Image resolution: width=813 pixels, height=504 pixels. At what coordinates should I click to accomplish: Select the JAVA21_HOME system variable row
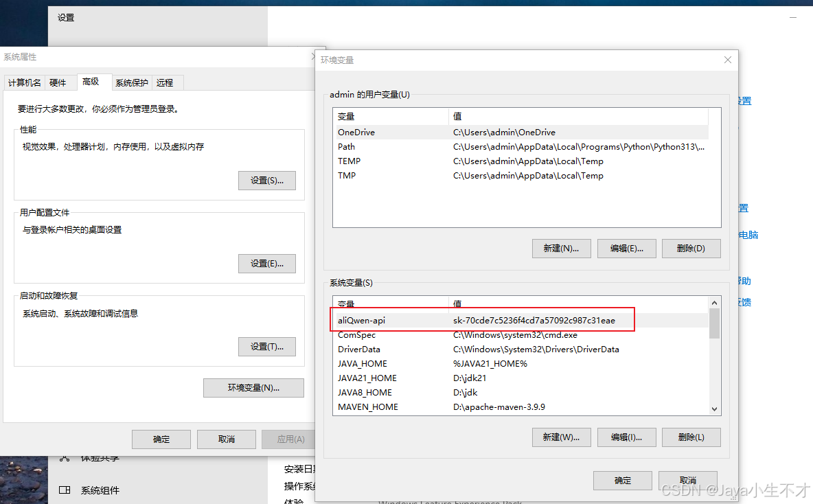(x=522, y=378)
